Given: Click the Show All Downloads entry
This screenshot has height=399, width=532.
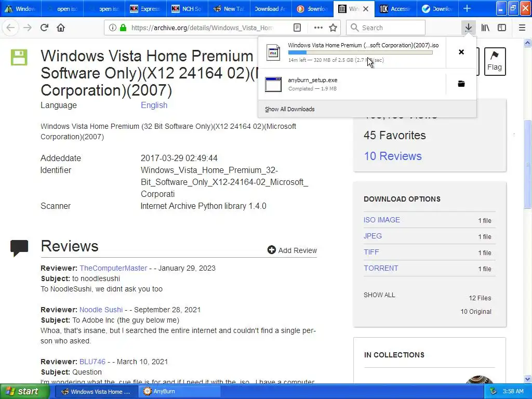Looking at the screenshot, I should (x=290, y=109).
